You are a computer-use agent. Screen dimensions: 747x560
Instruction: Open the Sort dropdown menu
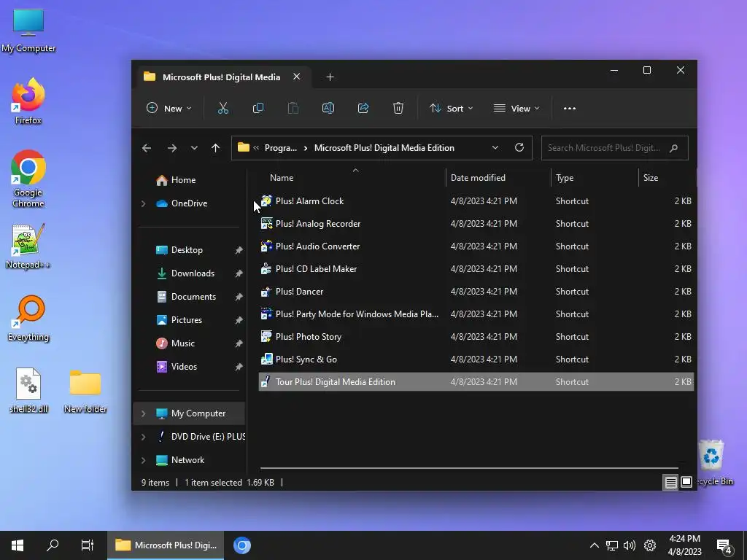[451, 108]
